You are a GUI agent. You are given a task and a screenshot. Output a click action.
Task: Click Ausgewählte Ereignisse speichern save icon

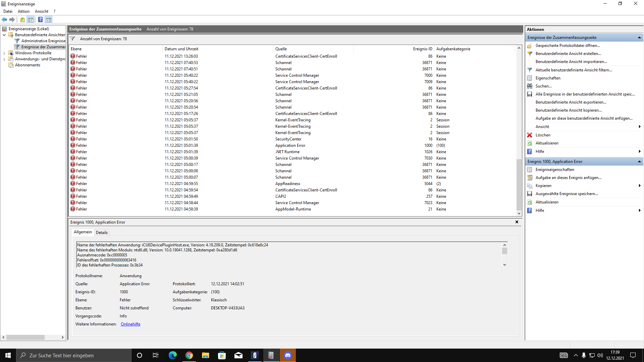530,194
